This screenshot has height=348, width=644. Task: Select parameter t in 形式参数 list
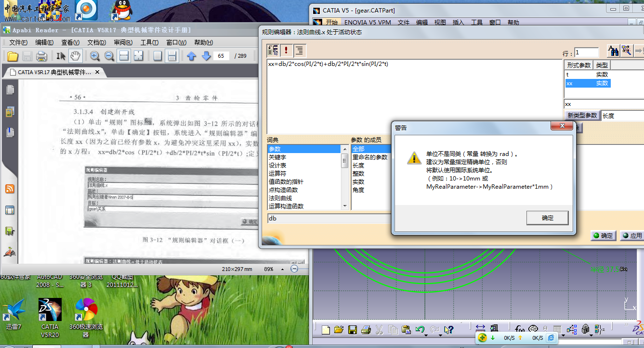pyautogui.click(x=588, y=75)
